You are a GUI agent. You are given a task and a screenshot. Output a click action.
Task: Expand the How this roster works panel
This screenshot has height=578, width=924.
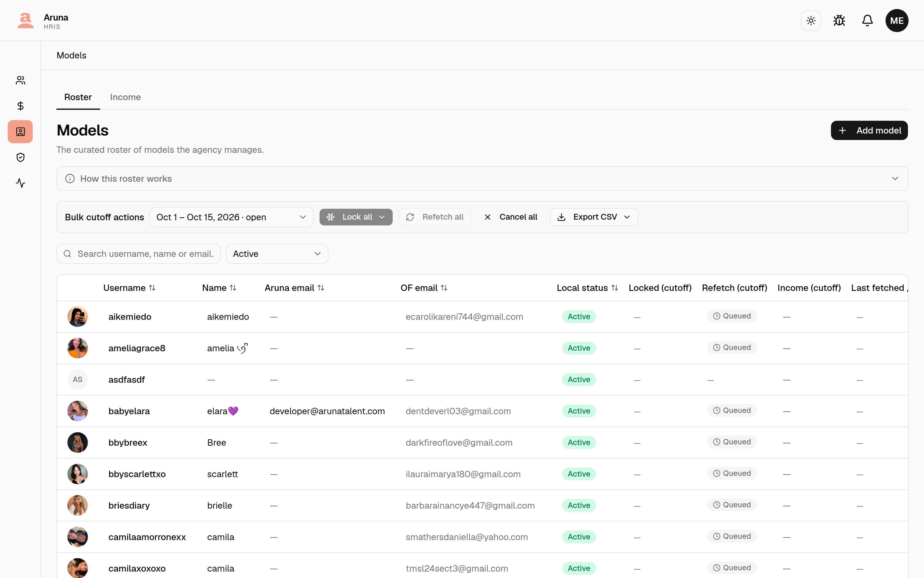tap(482, 179)
